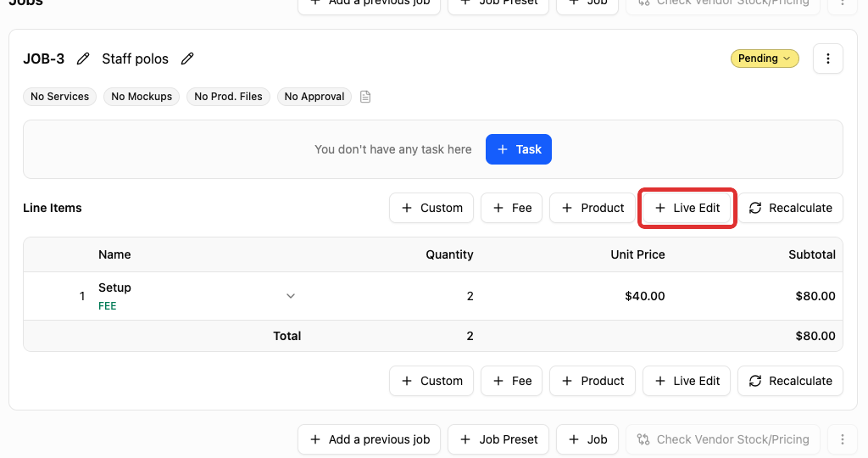
Task: Add a Product from the lower toolbar
Action: (x=593, y=381)
